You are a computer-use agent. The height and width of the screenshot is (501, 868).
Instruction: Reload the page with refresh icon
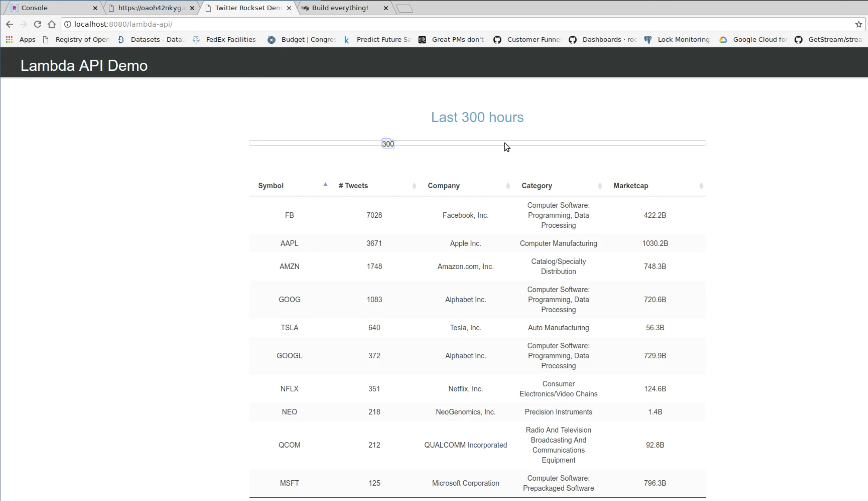(x=38, y=24)
